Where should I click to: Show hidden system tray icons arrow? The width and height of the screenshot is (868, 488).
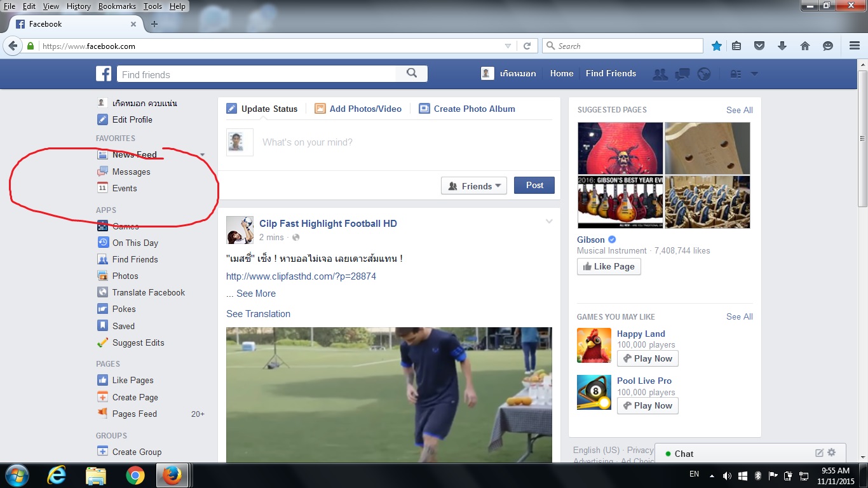coord(711,475)
